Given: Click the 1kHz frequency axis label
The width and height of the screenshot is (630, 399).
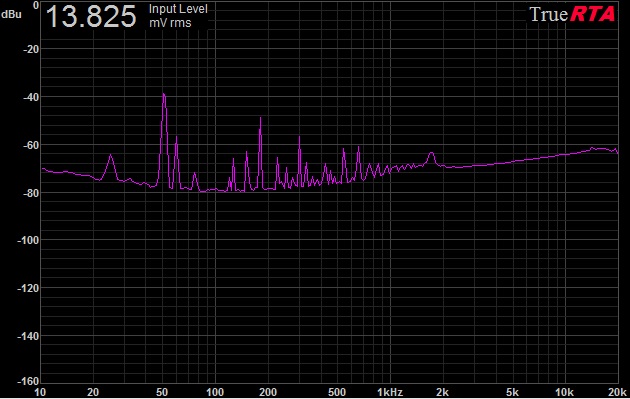Looking at the screenshot, I should point(390,392).
